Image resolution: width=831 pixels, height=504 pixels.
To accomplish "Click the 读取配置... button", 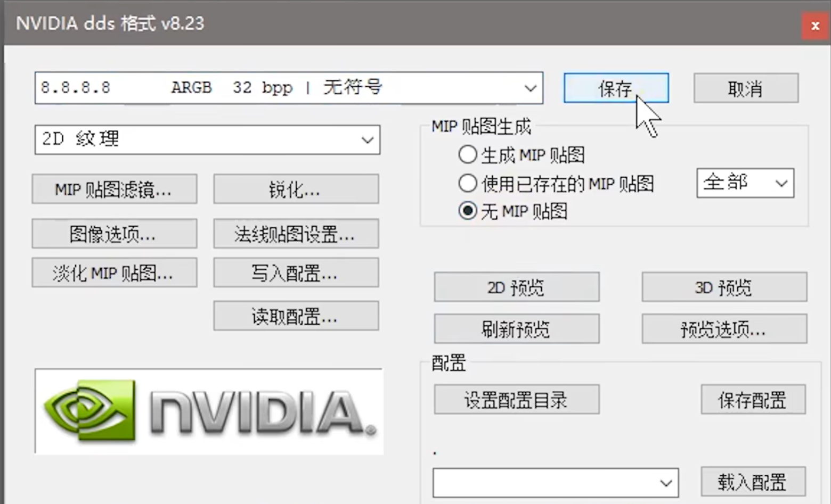I will click(296, 316).
